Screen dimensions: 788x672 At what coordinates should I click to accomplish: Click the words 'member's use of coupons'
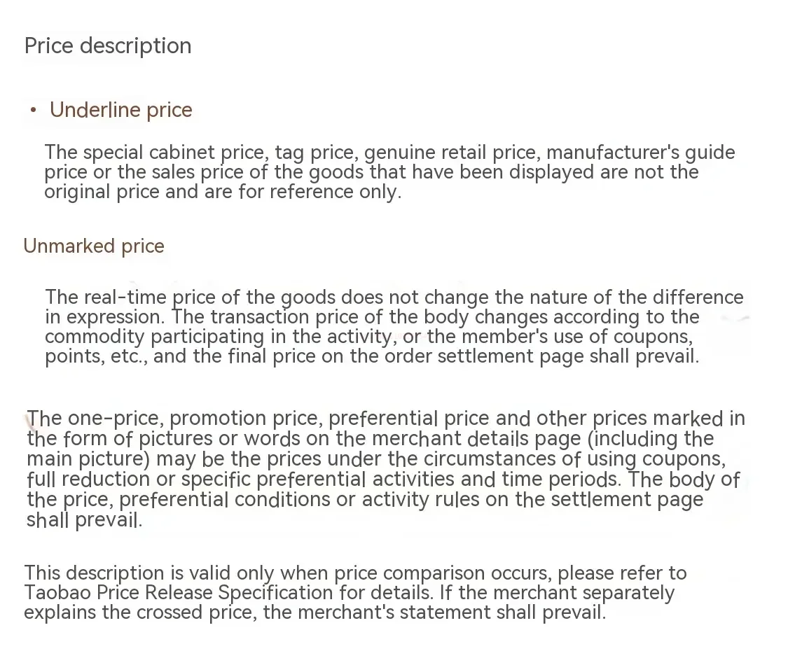[576, 337]
